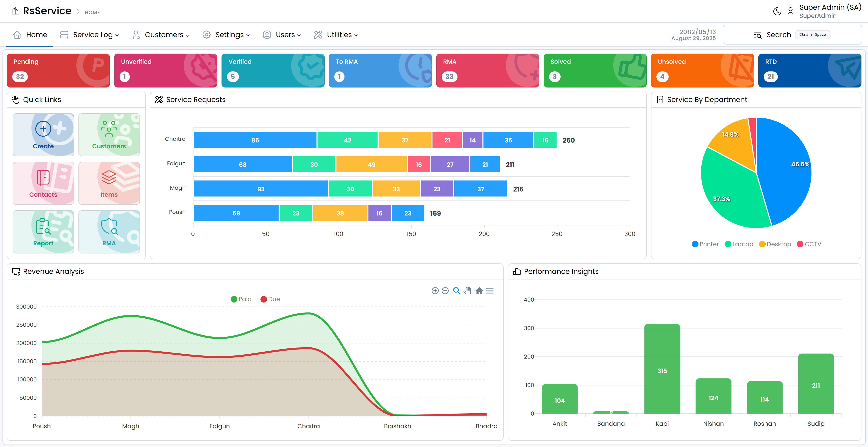This screenshot has height=447, width=868.
Task: Click the Service By Department building icon
Action: (660, 100)
